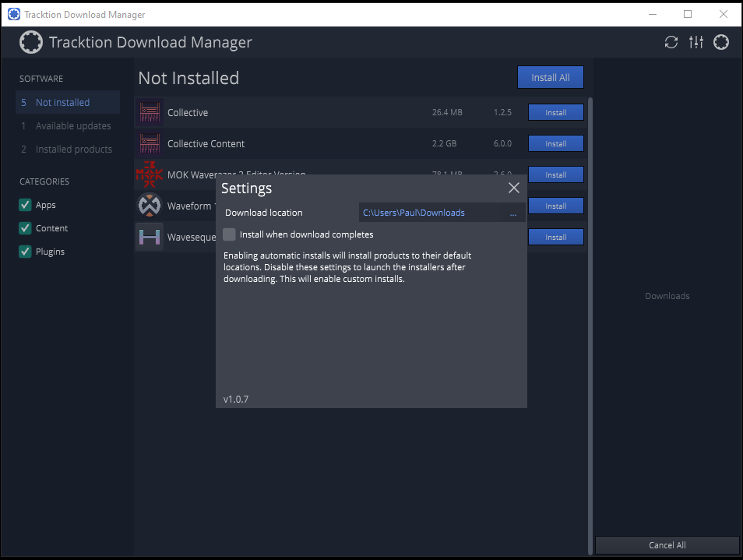Viewport: 743px width, 560px height.
Task: Click the 26.4 MB size value
Action: coord(447,112)
